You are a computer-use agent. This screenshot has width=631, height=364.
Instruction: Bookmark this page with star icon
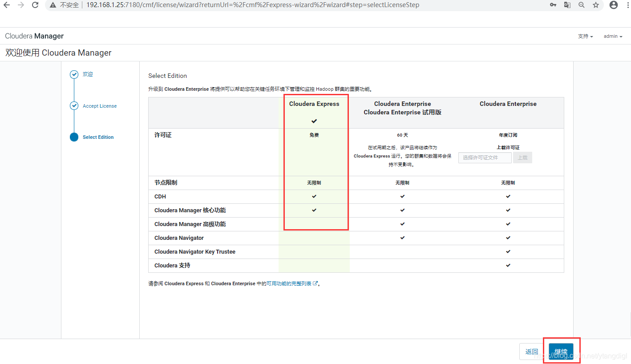(x=596, y=5)
